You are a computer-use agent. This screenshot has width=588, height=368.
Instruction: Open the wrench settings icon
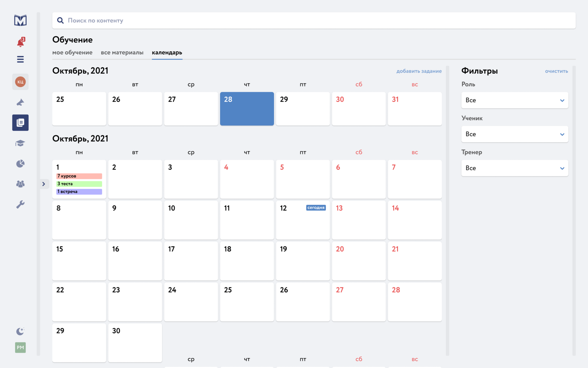tap(20, 204)
